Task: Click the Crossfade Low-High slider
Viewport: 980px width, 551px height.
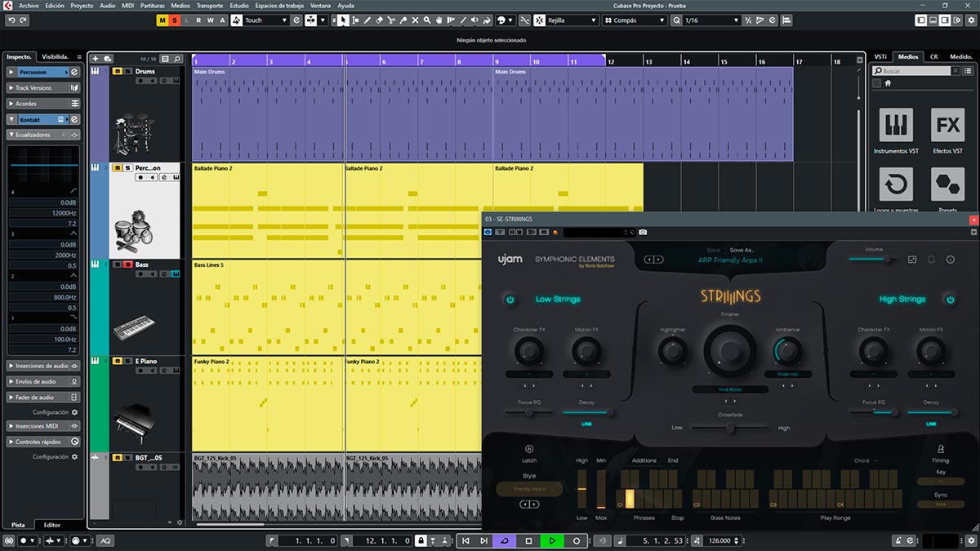Action: 731,427
